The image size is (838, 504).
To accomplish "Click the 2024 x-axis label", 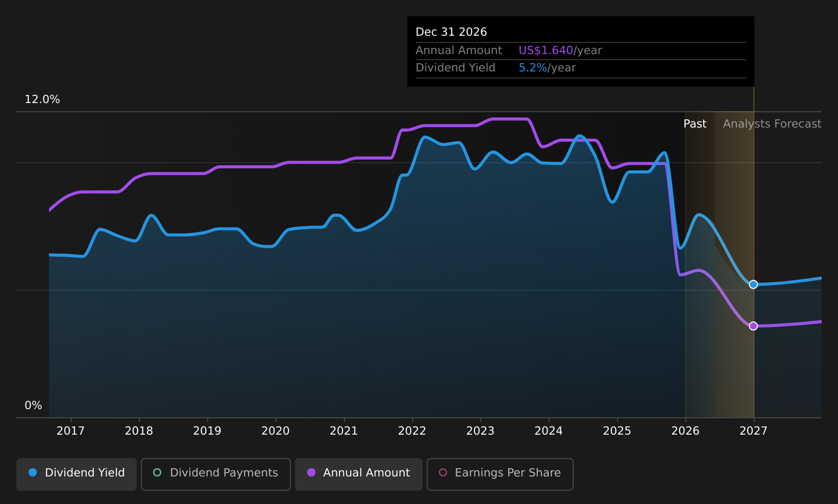I will tap(549, 431).
